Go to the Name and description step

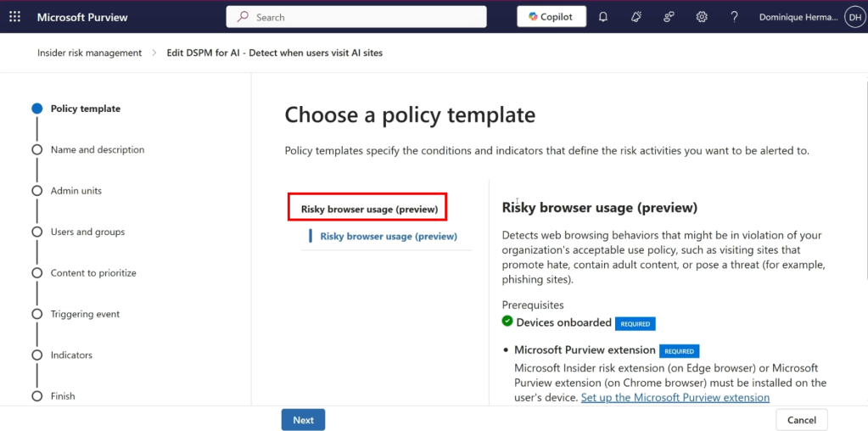coord(97,150)
